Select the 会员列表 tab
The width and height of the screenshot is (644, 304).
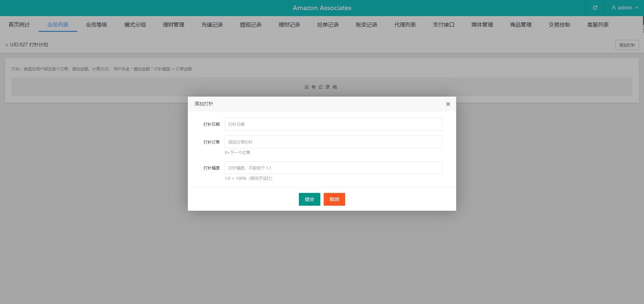click(x=58, y=24)
